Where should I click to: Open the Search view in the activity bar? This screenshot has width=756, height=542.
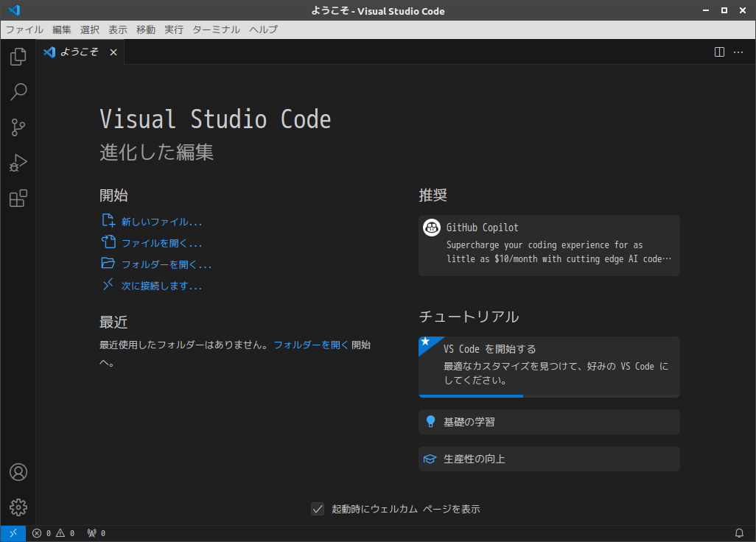(18, 91)
